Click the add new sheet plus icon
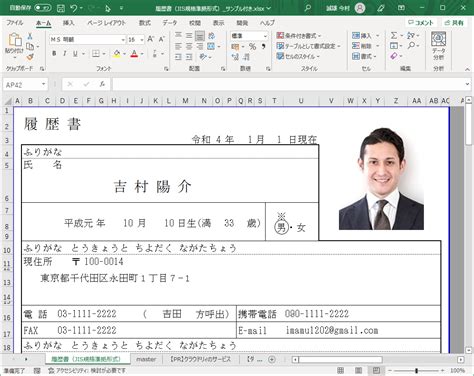Screen dimensions: 474x376 272,359
